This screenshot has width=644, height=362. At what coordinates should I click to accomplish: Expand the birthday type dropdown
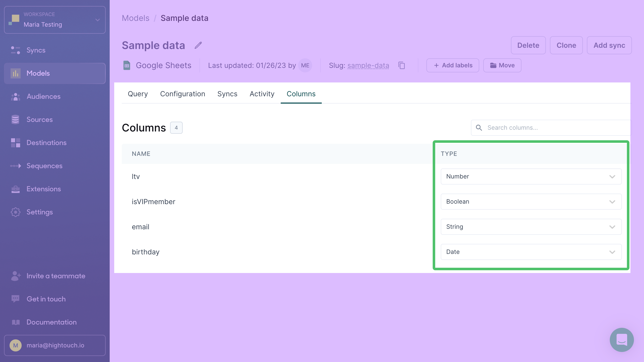(x=612, y=252)
